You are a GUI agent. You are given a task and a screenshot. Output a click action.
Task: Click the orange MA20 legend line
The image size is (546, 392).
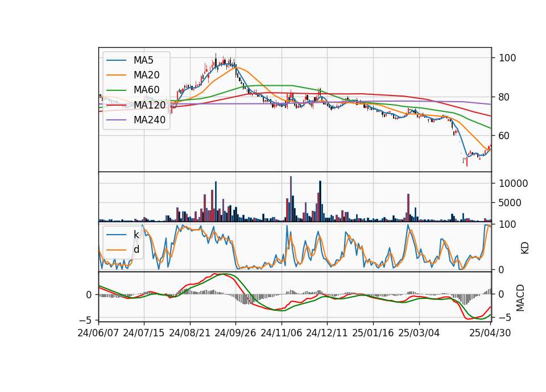tap(116, 75)
